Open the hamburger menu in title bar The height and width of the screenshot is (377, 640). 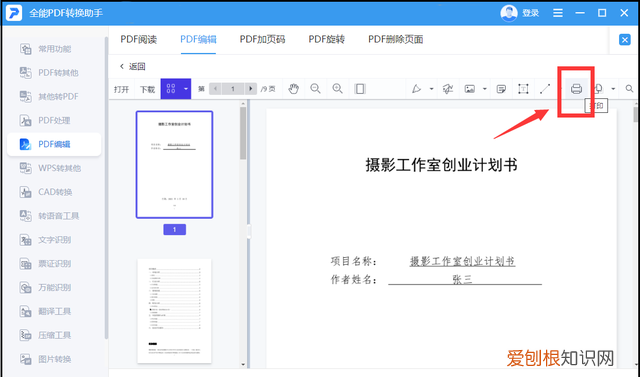click(x=558, y=13)
